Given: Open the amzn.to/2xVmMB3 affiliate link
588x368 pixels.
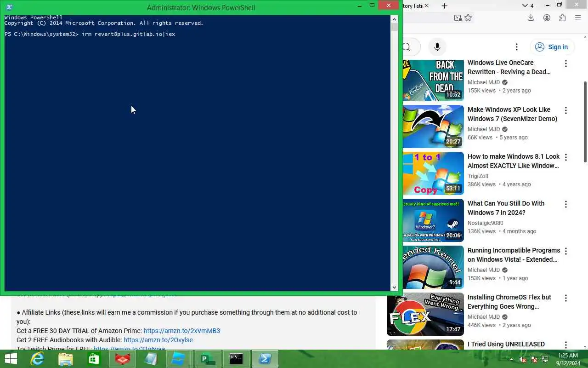Looking at the screenshot, I should (x=182, y=331).
